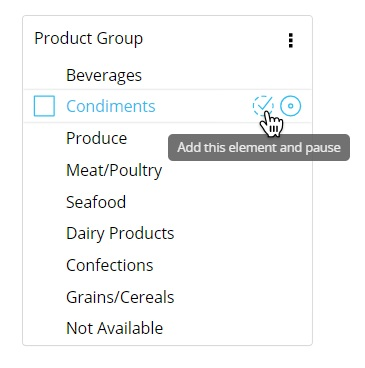Click empty space right of Beverages row
Image resolution: width=365 pixels, height=368 pixels.
[227, 75]
